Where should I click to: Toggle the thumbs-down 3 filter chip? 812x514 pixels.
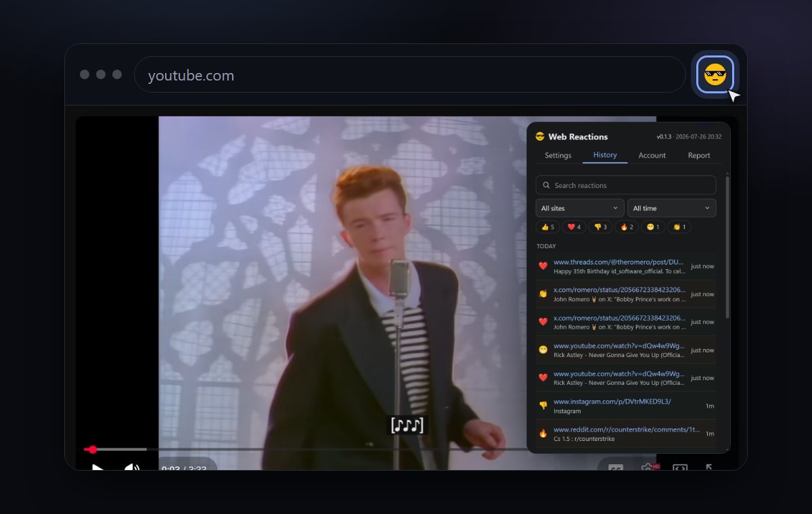point(600,227)
